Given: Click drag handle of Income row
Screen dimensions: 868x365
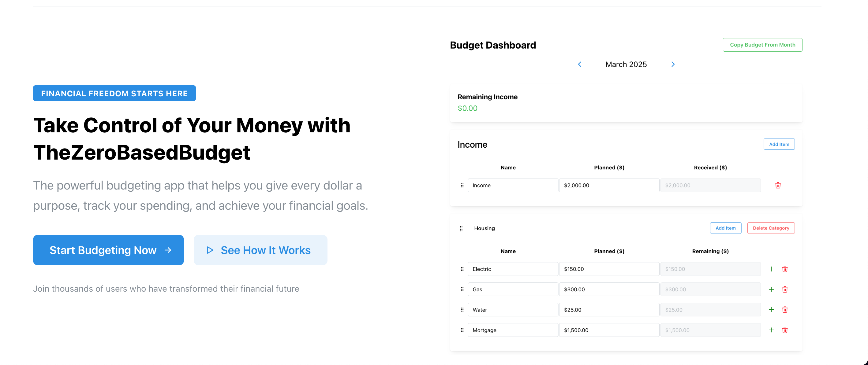Looking at the screenshot, I should (462, 185).
